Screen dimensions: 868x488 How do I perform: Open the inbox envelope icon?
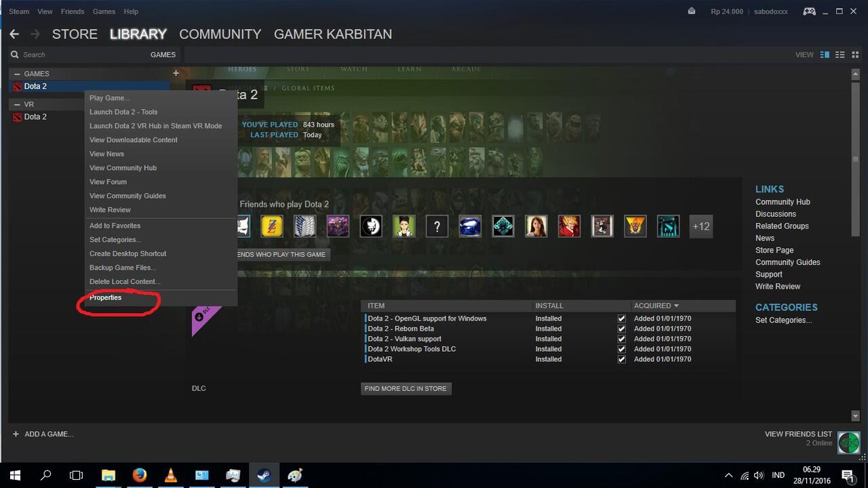tap(692, 11)
